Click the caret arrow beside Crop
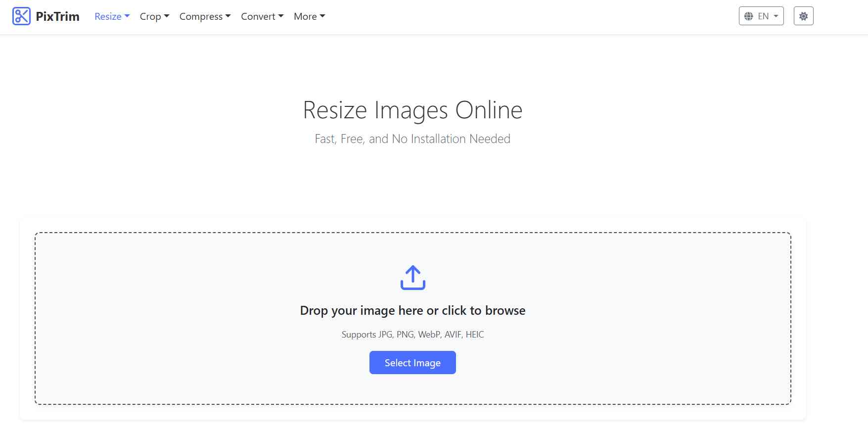This screenshot has height=437, width=868. pyautogui.click(x=167, y=16)
